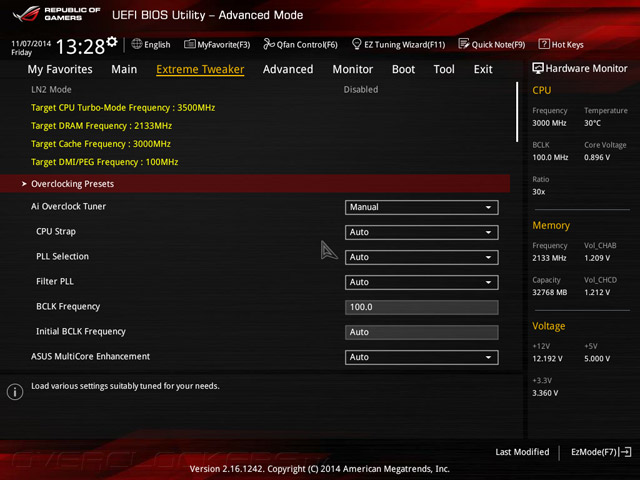The image size is (640, 480).
Task: Open the Ai Overclock Tuner dropdown
Action: pos(422,207)
